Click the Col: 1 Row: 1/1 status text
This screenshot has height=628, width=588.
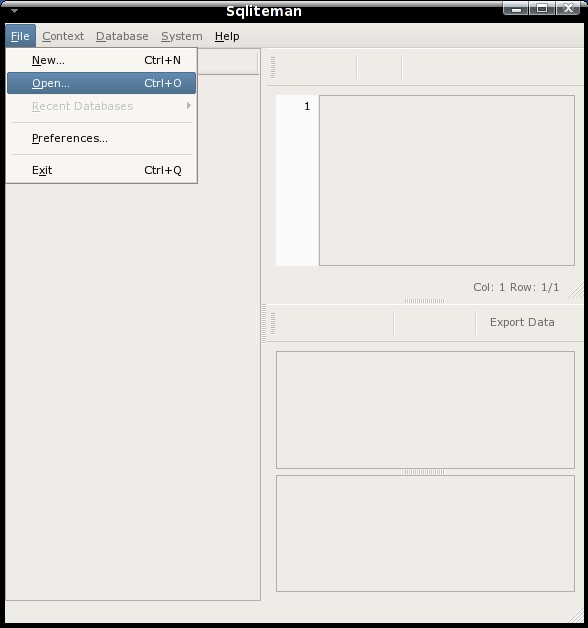pos(516,287)
